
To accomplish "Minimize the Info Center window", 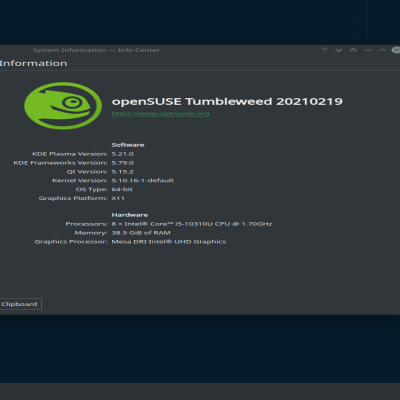I will pos(368,50).
